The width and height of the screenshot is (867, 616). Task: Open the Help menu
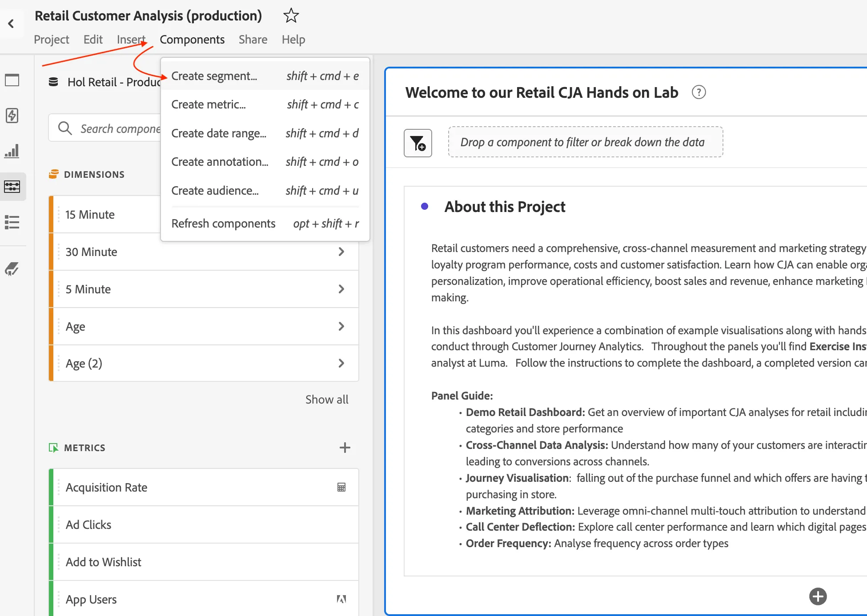click(293, 40)
